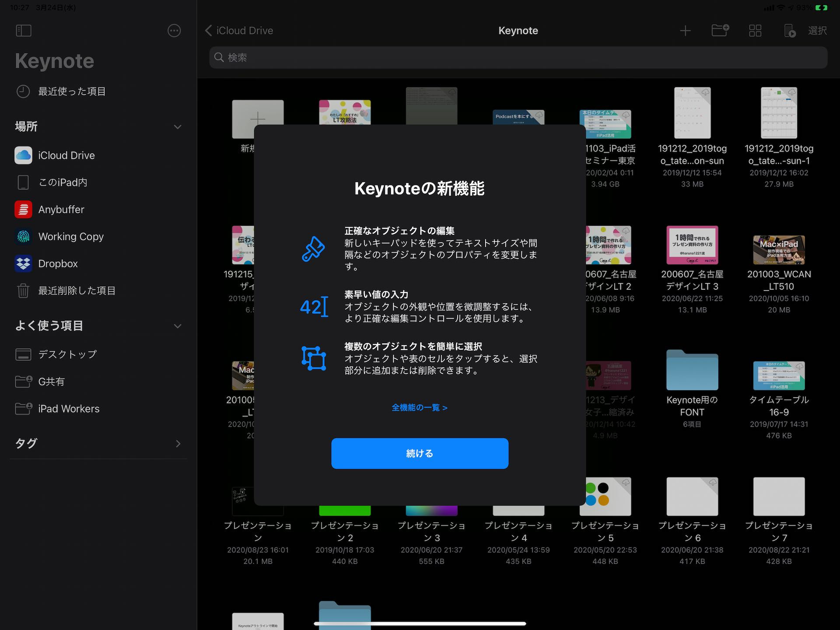Image resolution: width=840 pixels, height=630 pixels.
Task: Open the play presentation document icon
Action: (x=790, y=31)
